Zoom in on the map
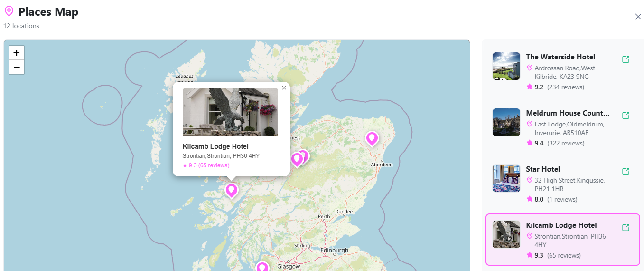This screenshot has width=644, height=271. pyautogui.click(x=17, y=53)
